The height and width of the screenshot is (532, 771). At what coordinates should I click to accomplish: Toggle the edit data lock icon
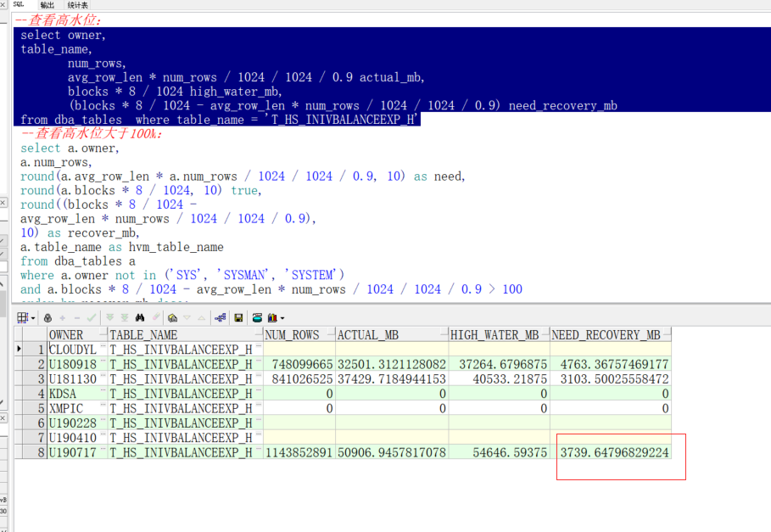[x=49, y=317]
